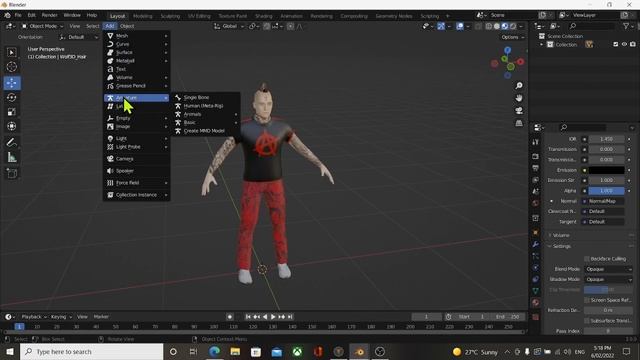Screen dimensions: 640x360
Task: Open Blender from the Windows taskbar
Action: (359, 351)
